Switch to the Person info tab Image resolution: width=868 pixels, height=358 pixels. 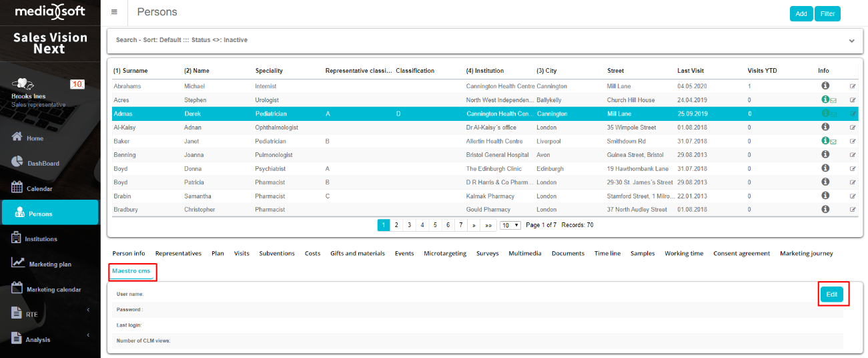(x=129, y=254)
